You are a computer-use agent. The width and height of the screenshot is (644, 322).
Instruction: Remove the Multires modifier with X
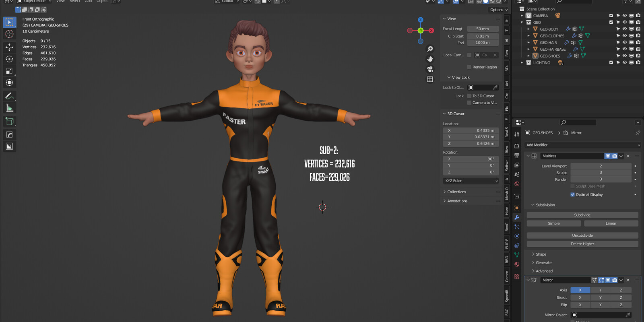point(628,156)
